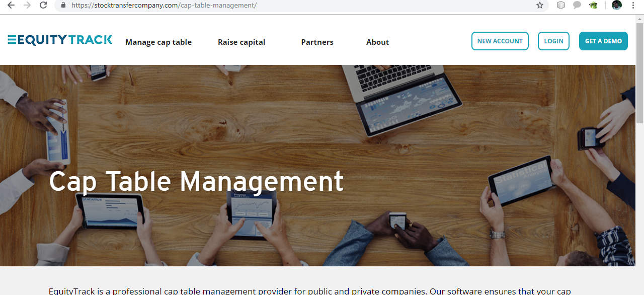Screen dimensions: 644x295
Task: Click the LOGIN button
Action: [x=553, y=41]
